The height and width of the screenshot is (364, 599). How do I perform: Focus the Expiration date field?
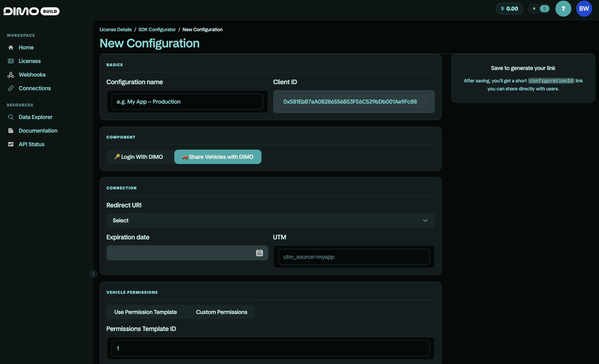click(187, 253)
